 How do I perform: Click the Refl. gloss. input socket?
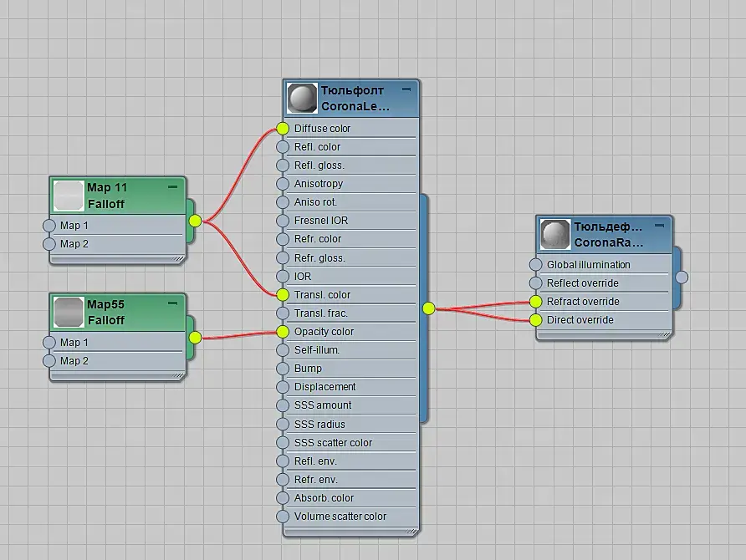click(x=283, y=165)
